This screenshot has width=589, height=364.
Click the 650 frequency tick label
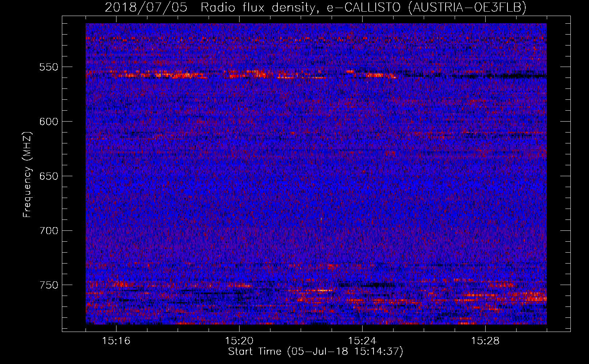(x=49, y=176)
